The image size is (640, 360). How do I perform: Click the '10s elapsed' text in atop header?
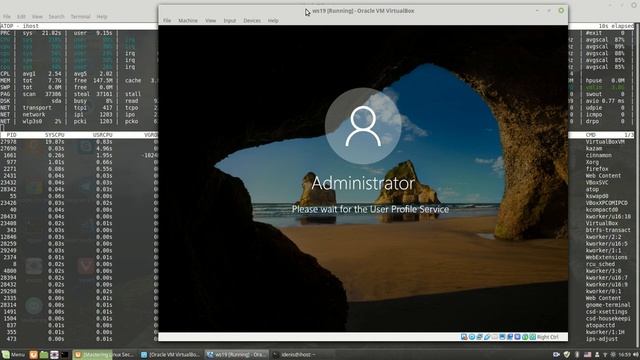(x=616, y=26)
